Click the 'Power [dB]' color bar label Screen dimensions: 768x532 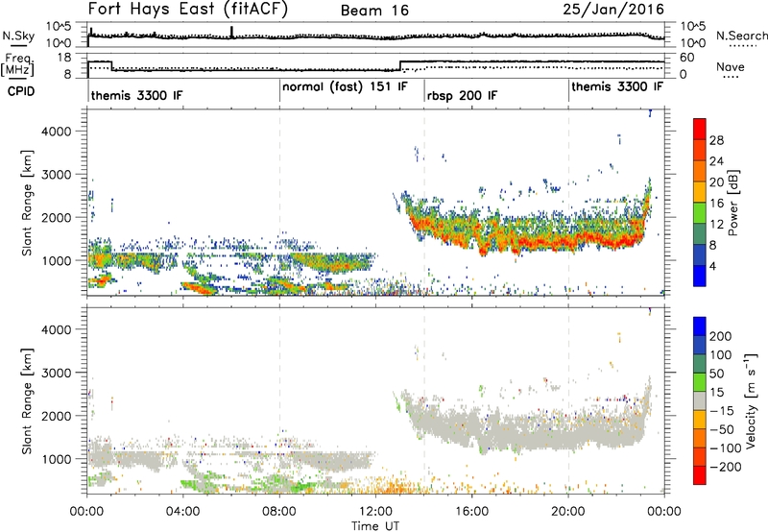[733, 203]
